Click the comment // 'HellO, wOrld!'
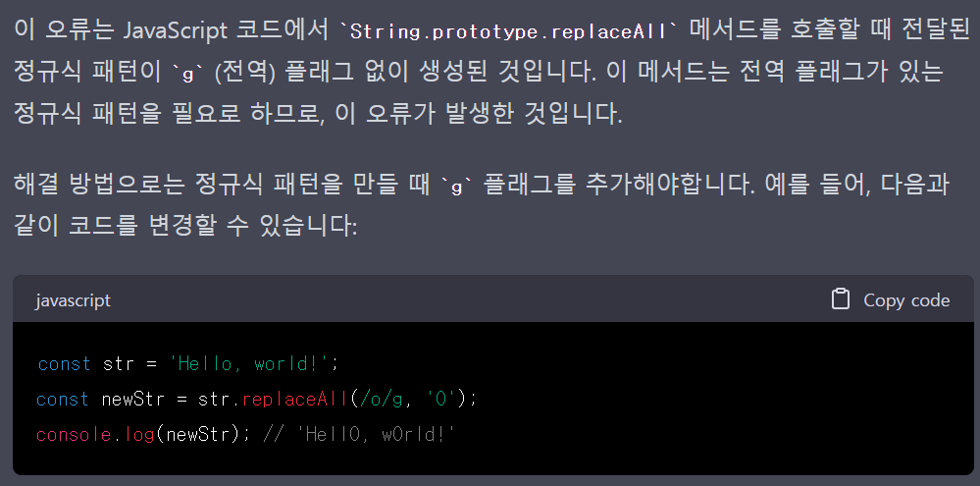The width and height of the screenshot is (980, 486). pos(359,434)
